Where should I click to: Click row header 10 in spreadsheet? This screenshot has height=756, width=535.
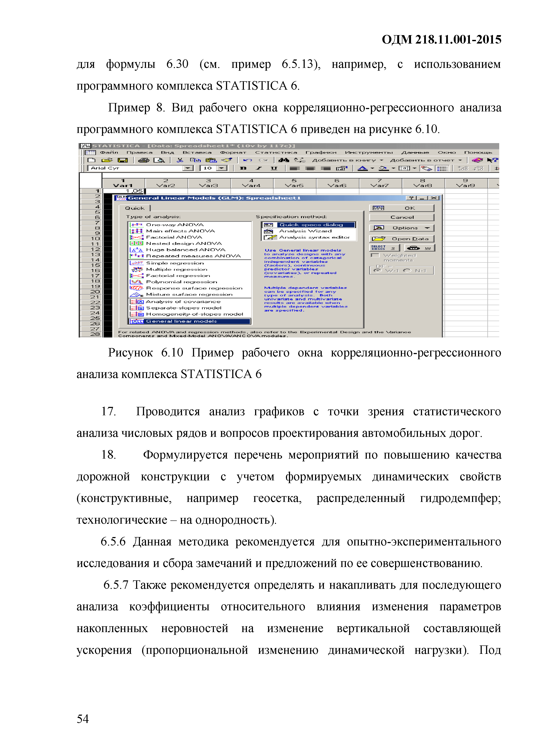91,238
